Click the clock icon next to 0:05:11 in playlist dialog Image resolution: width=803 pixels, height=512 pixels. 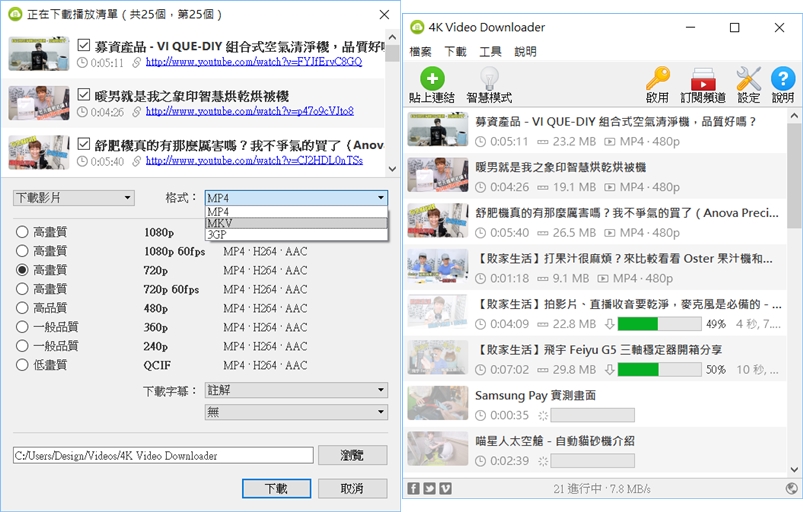[82, 62]
